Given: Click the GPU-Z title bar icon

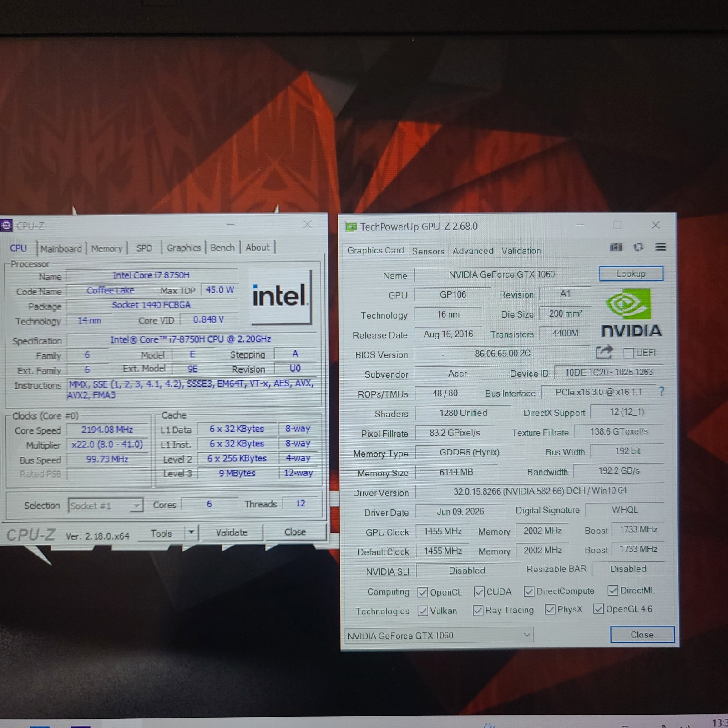Looking at the screenshot, I should (351, 227).
